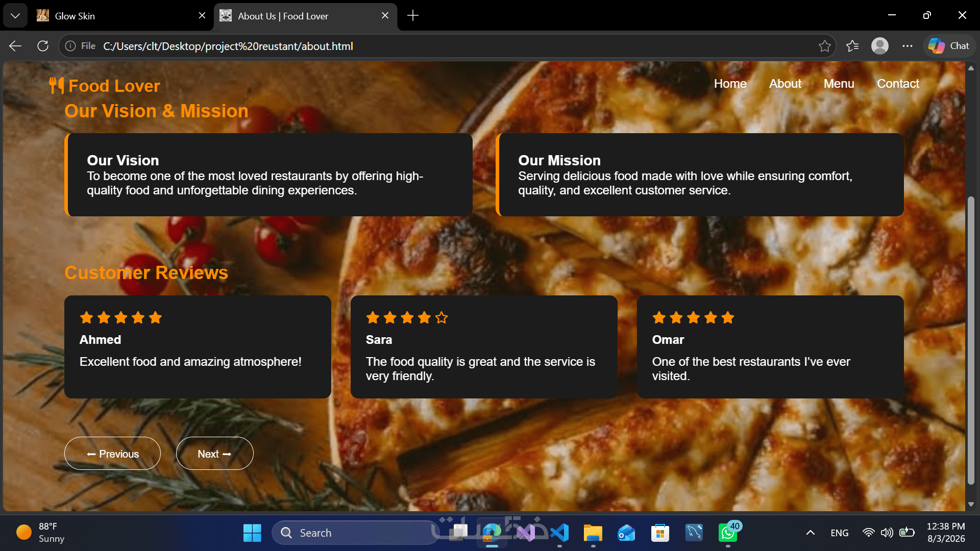View site information for the file
The image size is (980, 551).
pos(81,46)
